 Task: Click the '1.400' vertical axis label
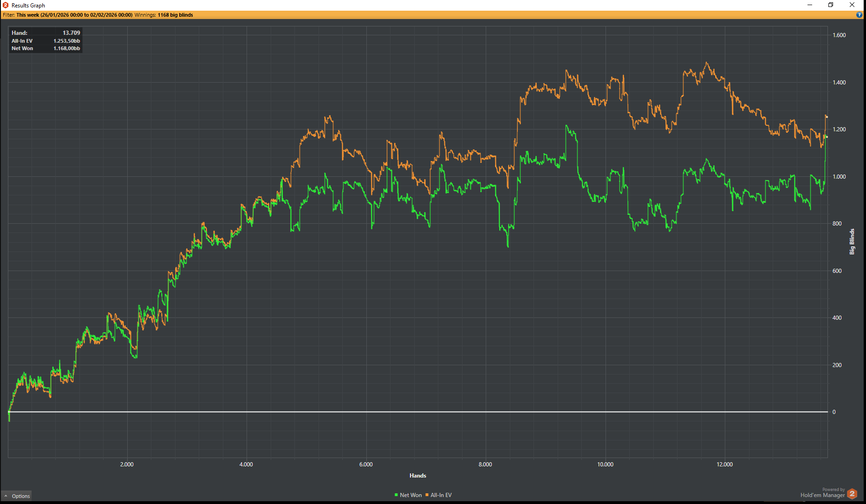pos(839,83)
